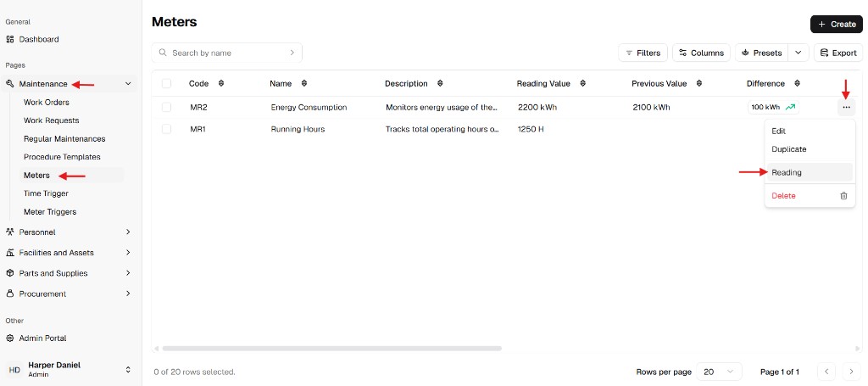Image resolution: width=868 pixels, height=386 pixels.
Task: Sort by Difference column icon
Action: pyautogui.click(x=797, y=84)
